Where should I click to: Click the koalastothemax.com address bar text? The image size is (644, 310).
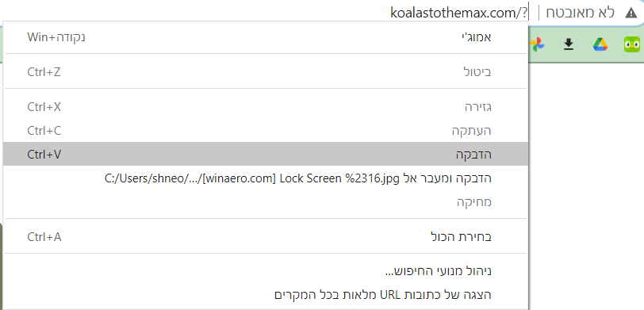458,13
